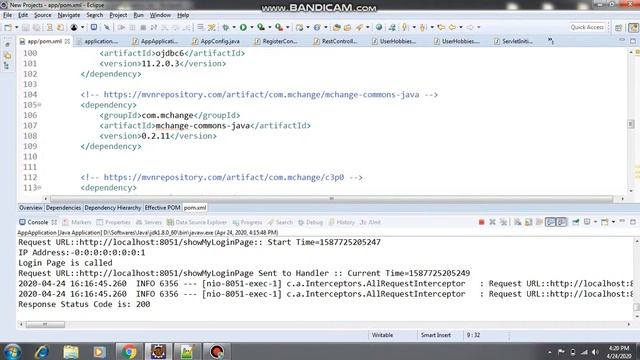This screenshot has width=640, height=360.
Task: Click version text 0.2.11 on line 108
Action: [156, 136]
